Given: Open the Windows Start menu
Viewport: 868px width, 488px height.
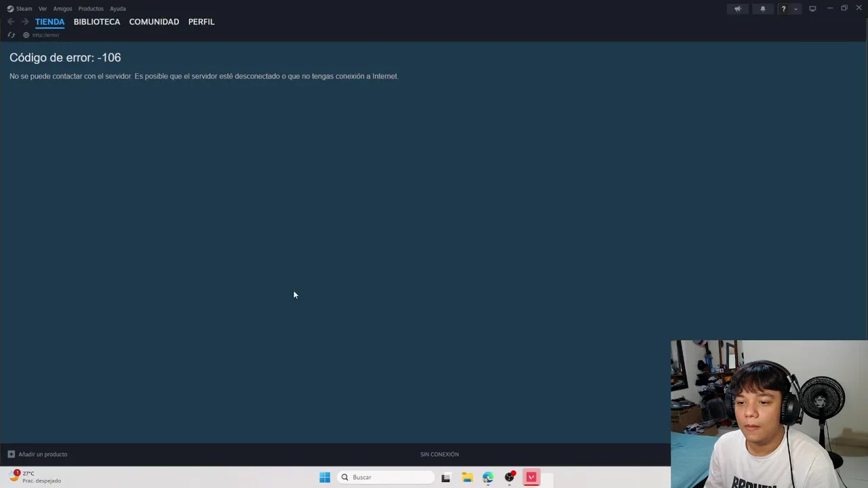Looking at the screenshot, I should pos(325,477).
